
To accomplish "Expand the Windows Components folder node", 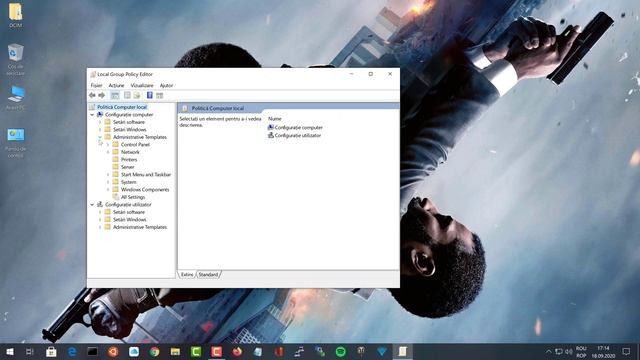I will pos(108,189).
